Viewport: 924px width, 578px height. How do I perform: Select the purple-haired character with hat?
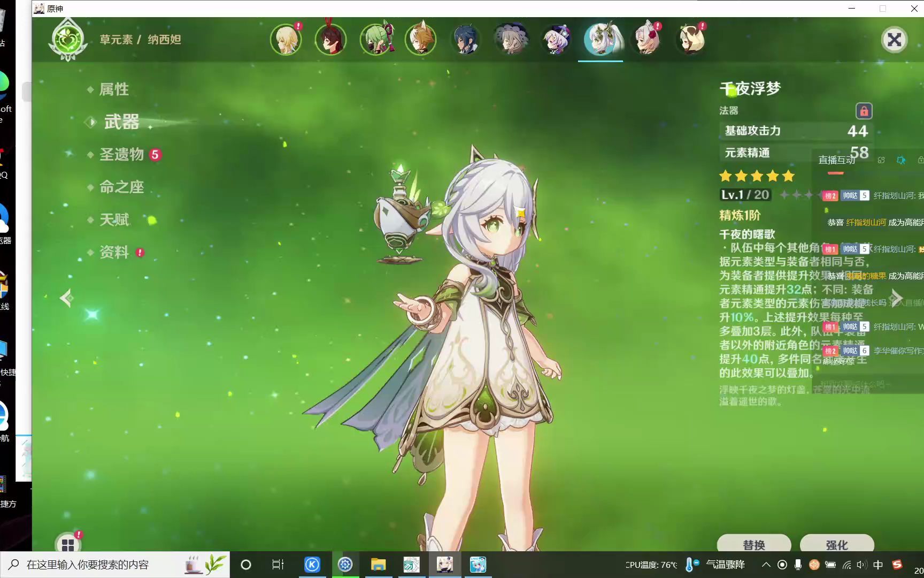[556, 39]
